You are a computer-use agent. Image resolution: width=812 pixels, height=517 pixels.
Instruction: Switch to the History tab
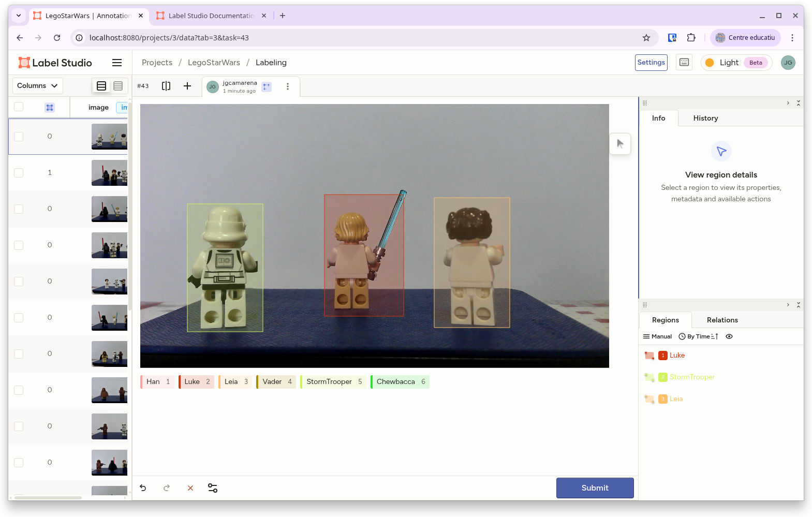coord(705,118)
